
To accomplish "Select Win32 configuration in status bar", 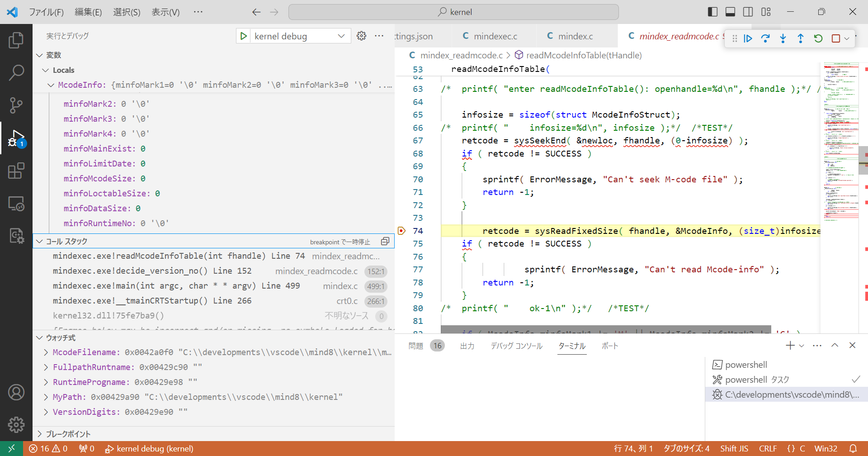I will (x=826, y=448).
